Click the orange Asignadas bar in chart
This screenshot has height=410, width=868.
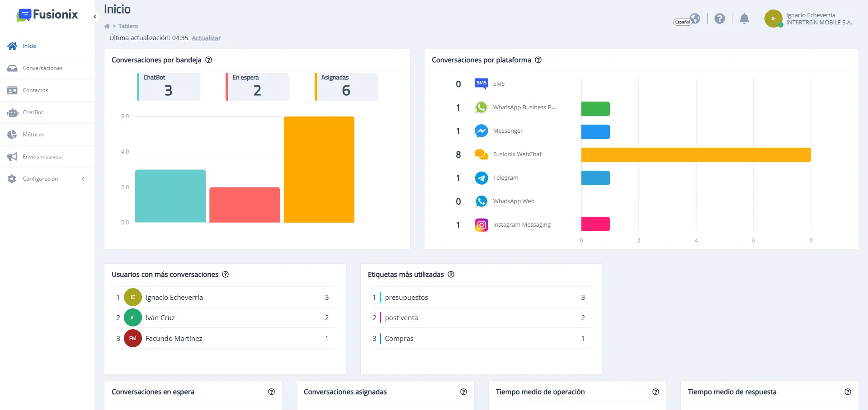pos(319,169)
